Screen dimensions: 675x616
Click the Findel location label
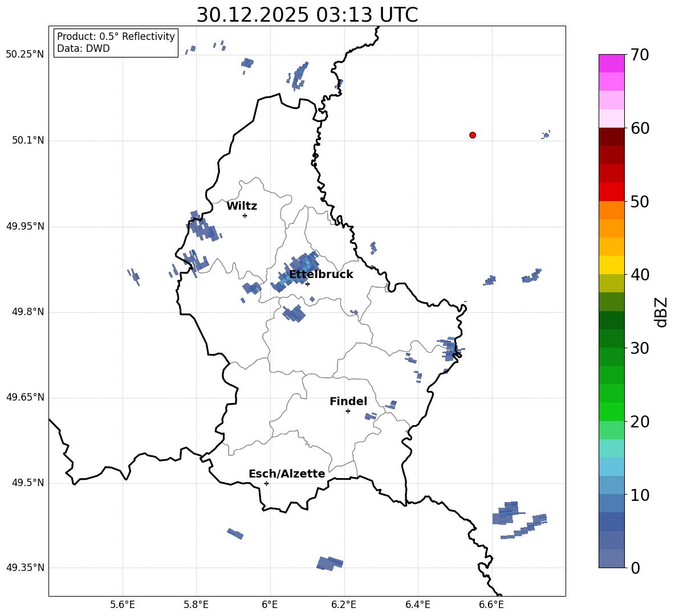pyautogui.click(x=348, y=401)
